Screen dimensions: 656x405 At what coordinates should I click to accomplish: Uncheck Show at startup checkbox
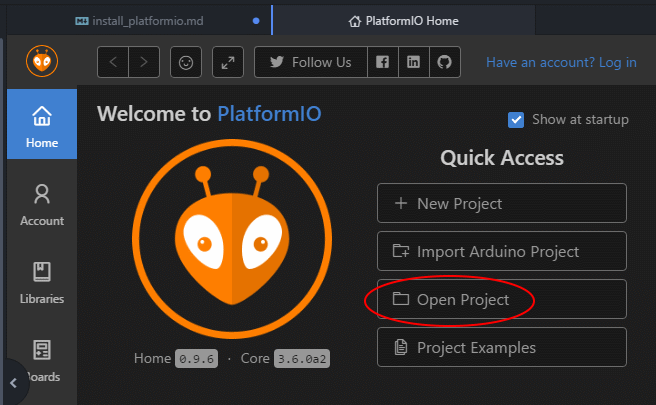[x=516, y=120]
